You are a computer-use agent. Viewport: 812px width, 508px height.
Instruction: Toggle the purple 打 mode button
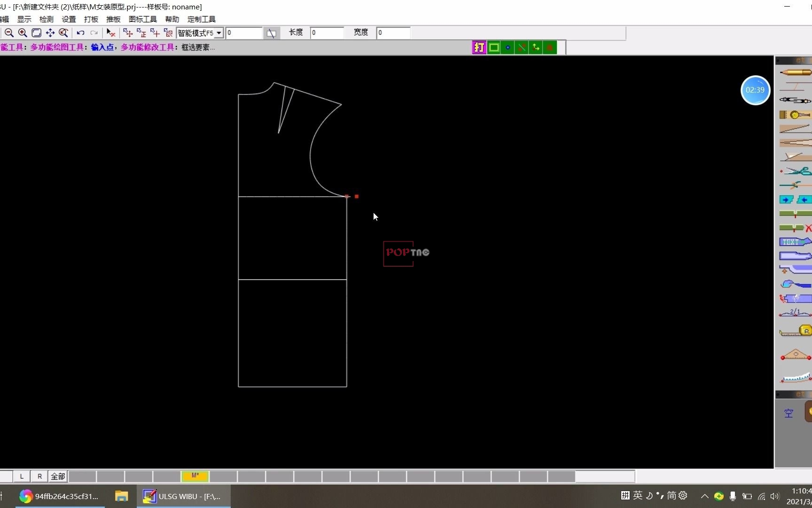[479, 48]
